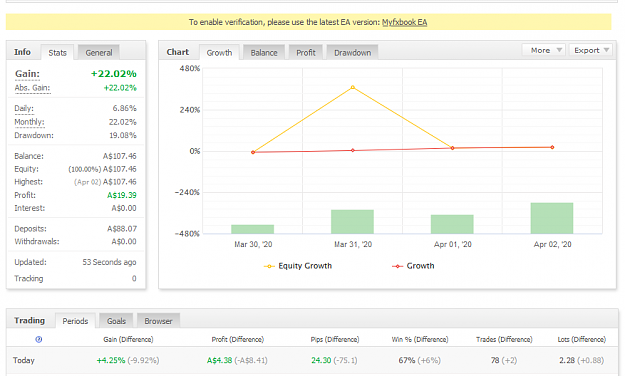
Task: Open the More dropdown menu
Action: pos(544,50)
